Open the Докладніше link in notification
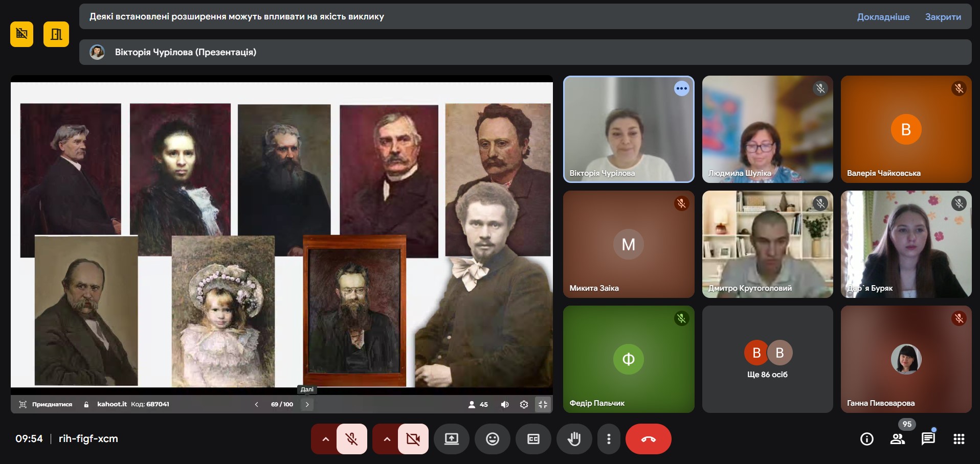 883,17
